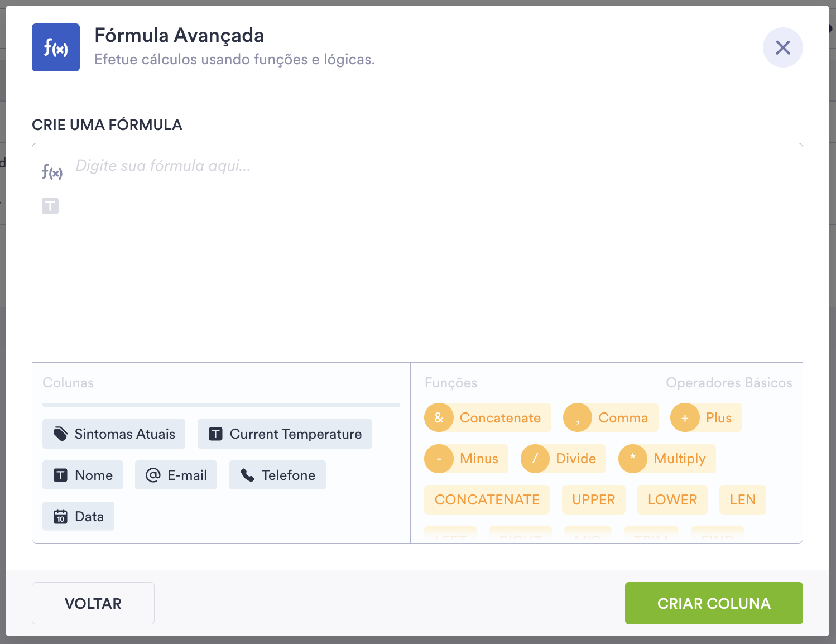Click the Multiply asterisk icon
The image size is (836, 644).
click(x=633, y=459)
